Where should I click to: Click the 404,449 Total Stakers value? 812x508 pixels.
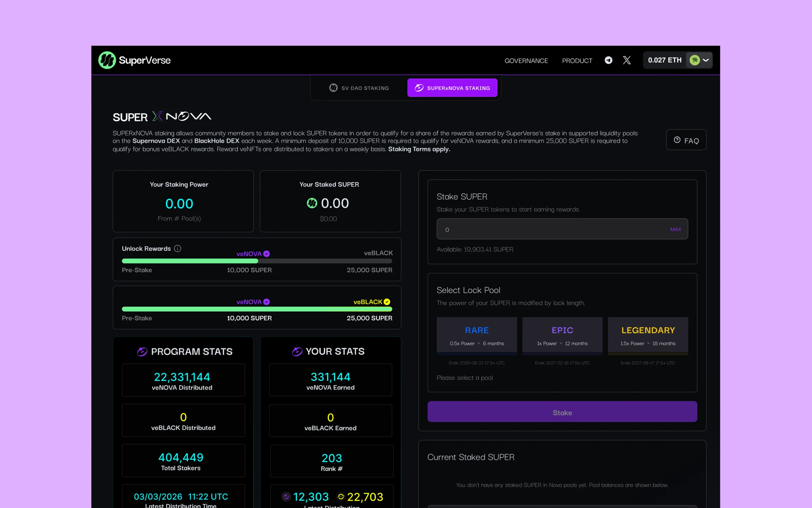click(181, 458)
